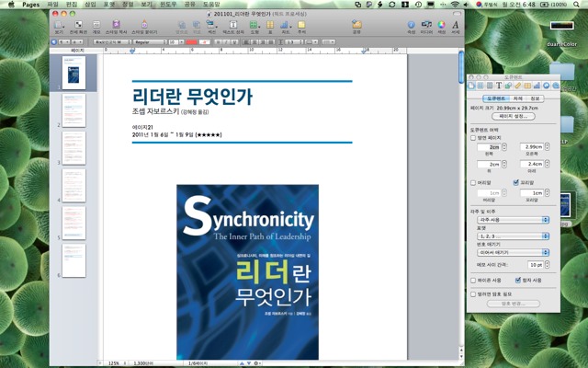The image size is (588, 368).
Task: Open the Pages application menu
Action: coord(30,5)
